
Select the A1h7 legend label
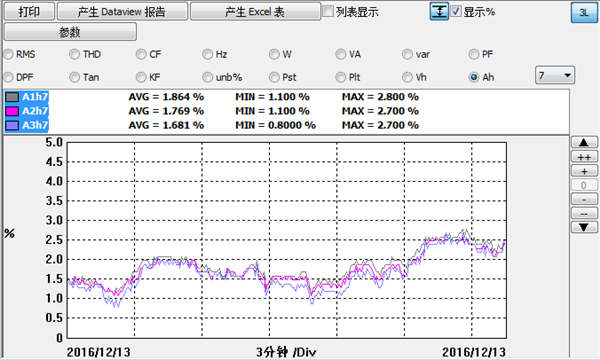pyautogui.click(x=35, y=97)
